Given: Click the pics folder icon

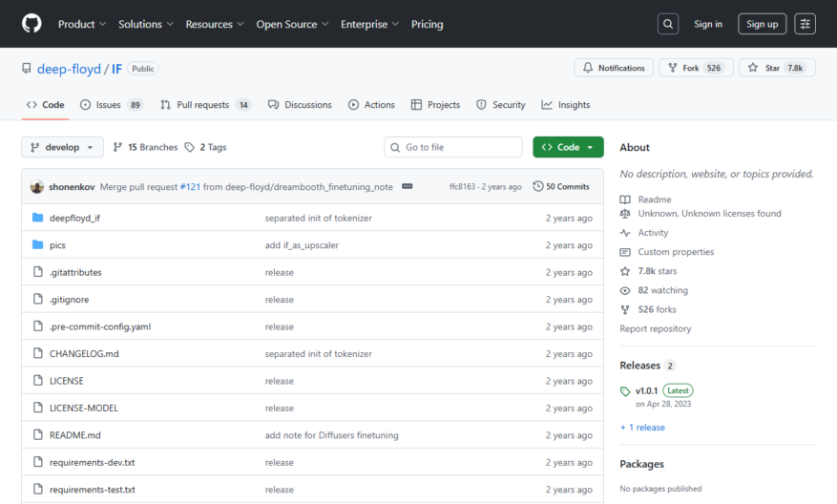Looking at the screenshot, I should tap(37, 244).
